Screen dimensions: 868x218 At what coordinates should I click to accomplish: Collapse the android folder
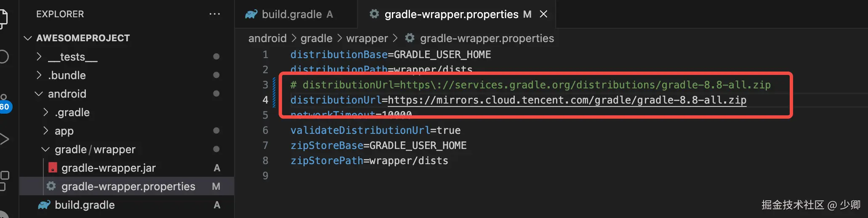[39, 94]
